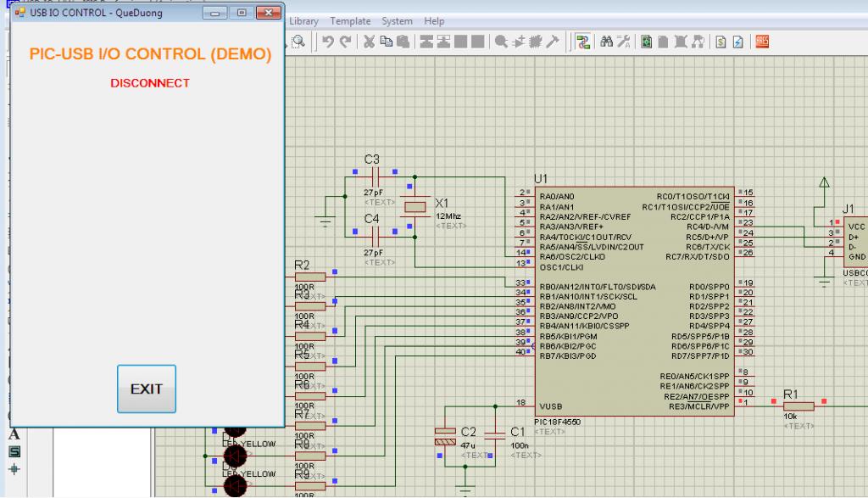Select capacitor C1 100n
Screen dimensions: 868x498
coord(495,436)
